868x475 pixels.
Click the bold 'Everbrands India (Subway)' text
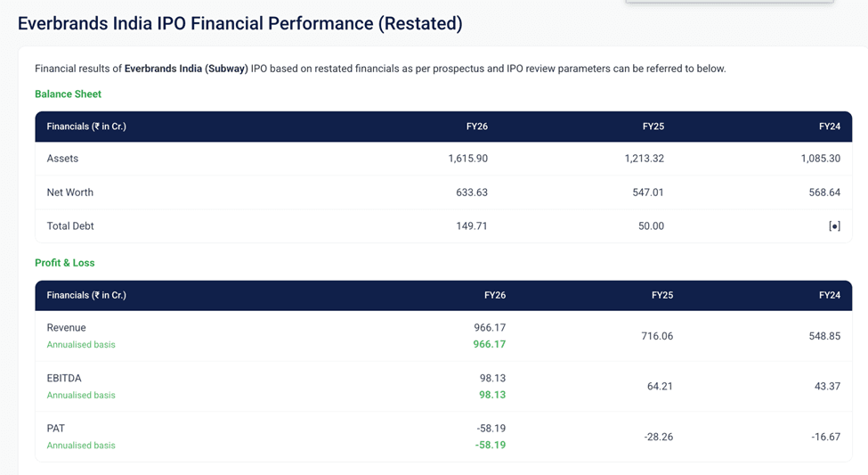(x=186, y=69)
